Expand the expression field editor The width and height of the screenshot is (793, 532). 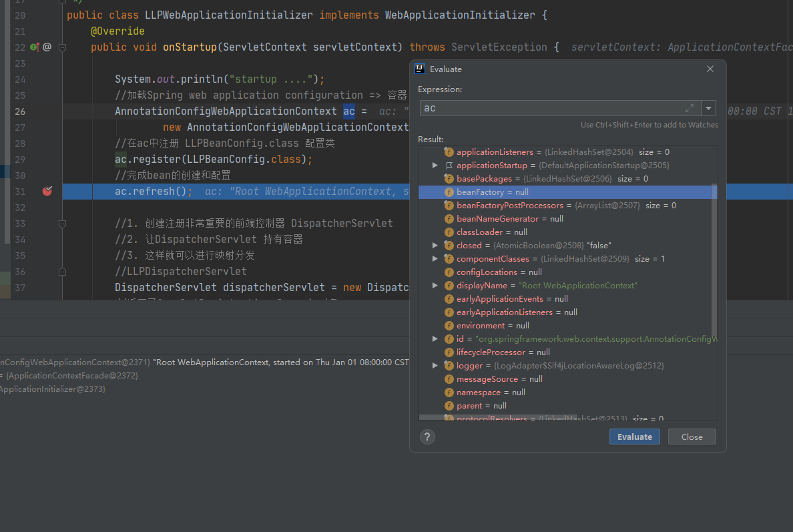[690, 108]
